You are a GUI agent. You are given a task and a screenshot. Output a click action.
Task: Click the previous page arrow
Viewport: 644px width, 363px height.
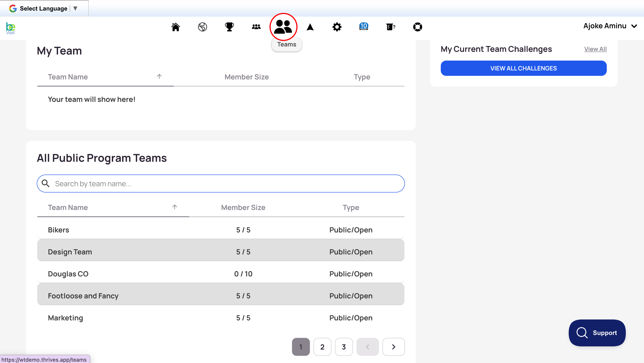pos(367,347)
